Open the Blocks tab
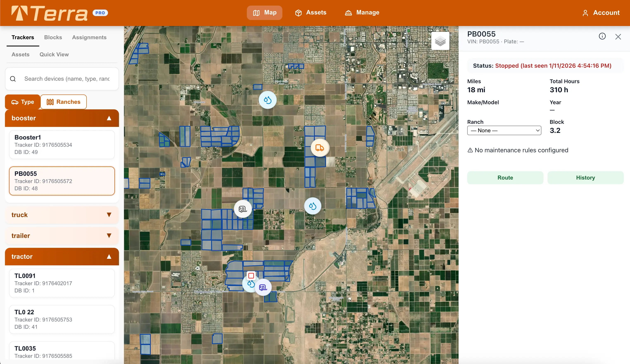Image resolution: width=630 pixels, height=364 pixels. [53, 38]
